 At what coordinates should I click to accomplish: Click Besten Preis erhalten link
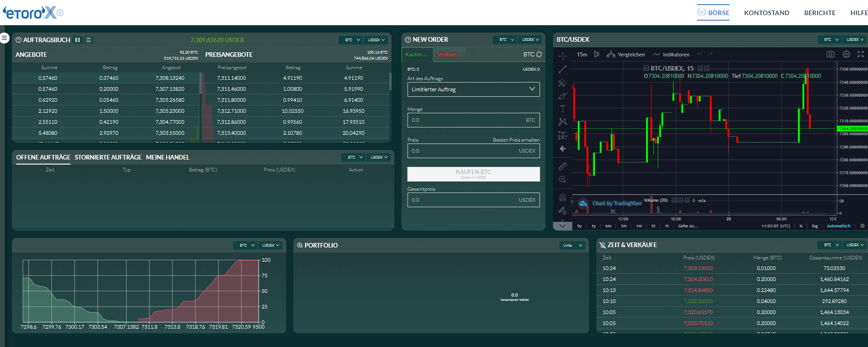516,140
